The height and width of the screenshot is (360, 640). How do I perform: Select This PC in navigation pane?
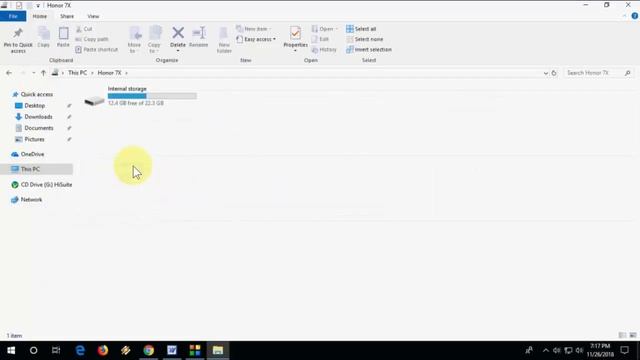coord(37,169)
